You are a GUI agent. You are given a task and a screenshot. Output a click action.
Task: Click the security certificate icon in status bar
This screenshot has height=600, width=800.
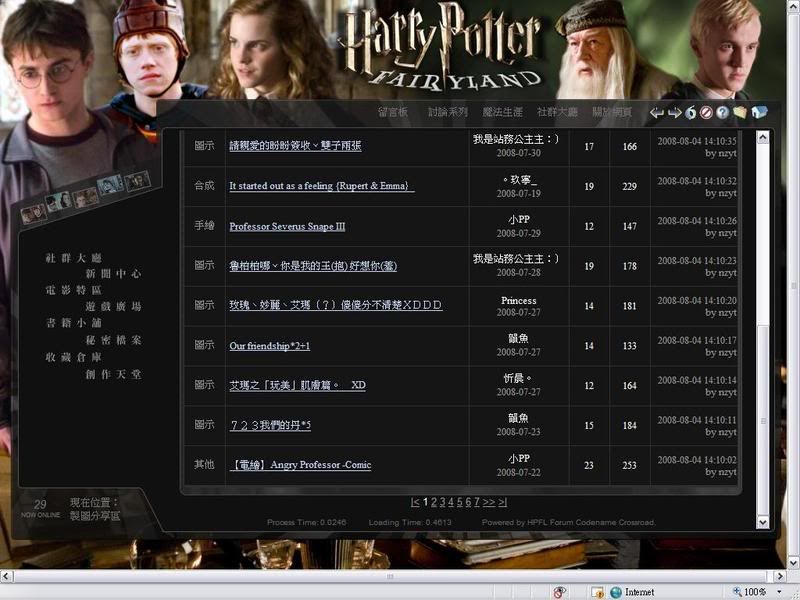597,592
